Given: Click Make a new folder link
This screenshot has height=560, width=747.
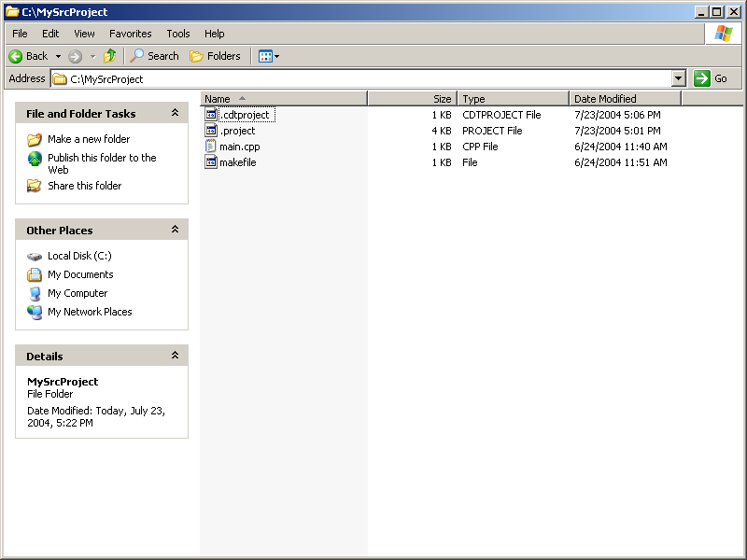Looking at the screenshot, I should point(89,139).
